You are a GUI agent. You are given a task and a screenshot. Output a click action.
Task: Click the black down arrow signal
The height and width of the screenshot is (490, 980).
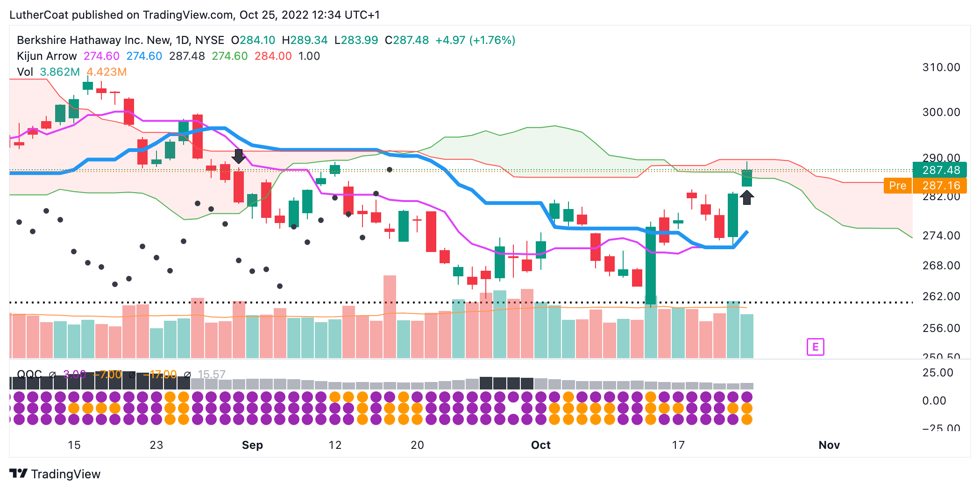238,156
